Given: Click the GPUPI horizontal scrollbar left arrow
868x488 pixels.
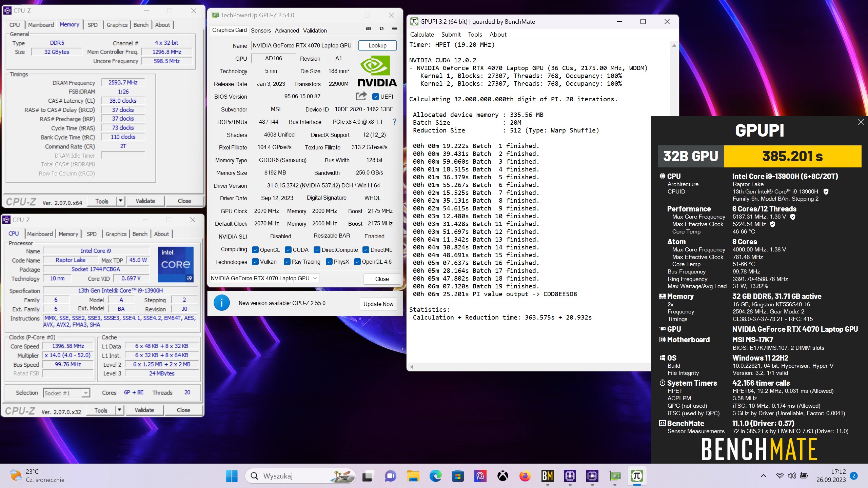Looking at the screenshot, I should click(x=412, y=366).
